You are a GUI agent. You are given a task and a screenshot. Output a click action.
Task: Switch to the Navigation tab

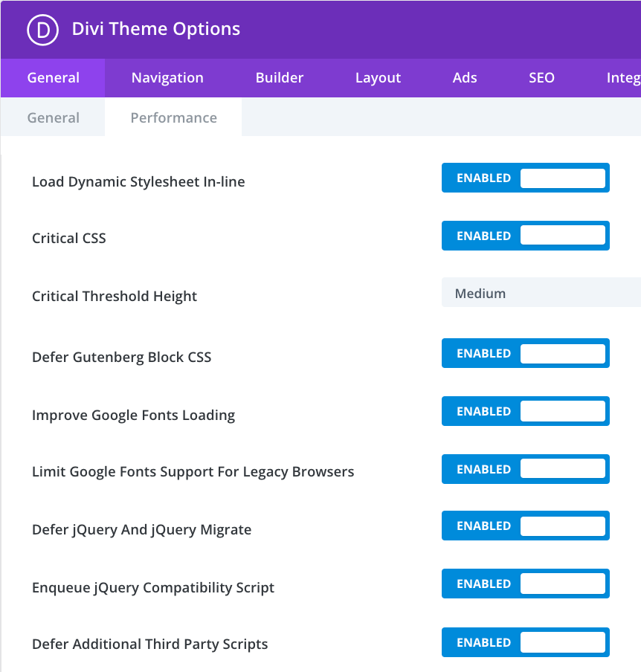(x=167, y=77)
